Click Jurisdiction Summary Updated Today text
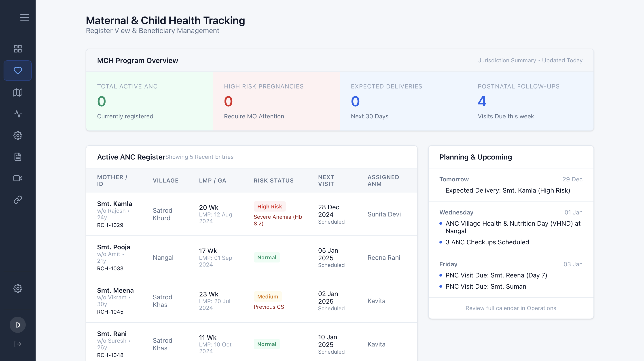 pyautogui.click(x=530, y=61)
